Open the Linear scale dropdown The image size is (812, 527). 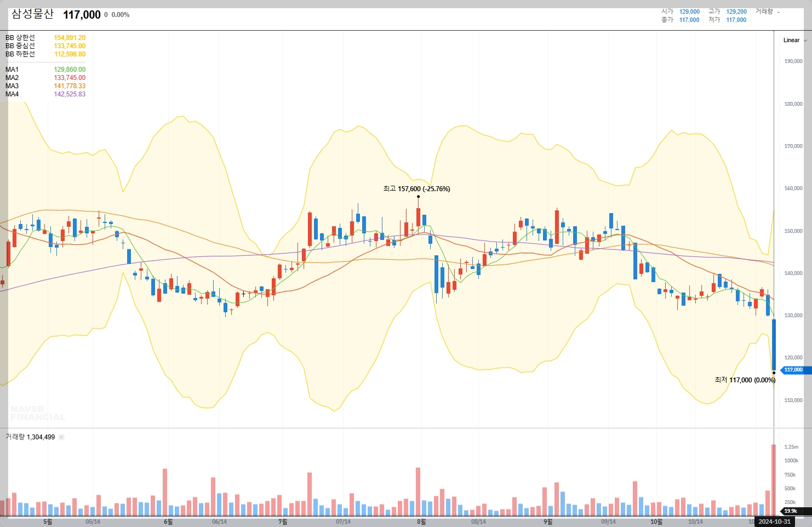click(795, 40)
